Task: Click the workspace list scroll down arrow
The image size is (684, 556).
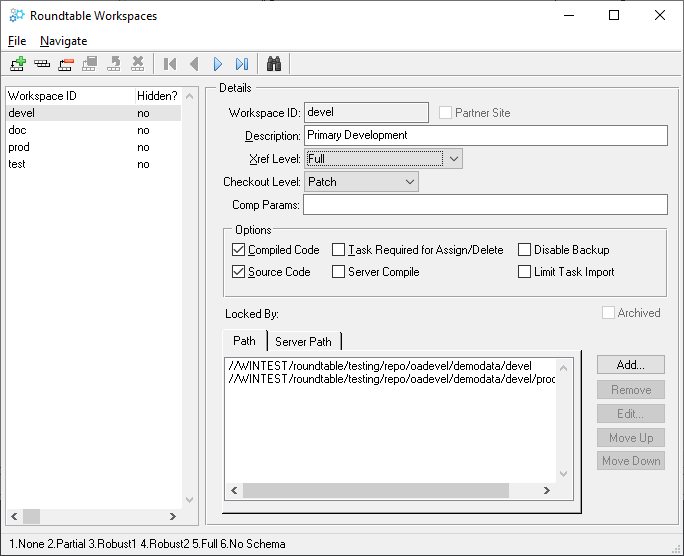Action: tap(189, 500)
